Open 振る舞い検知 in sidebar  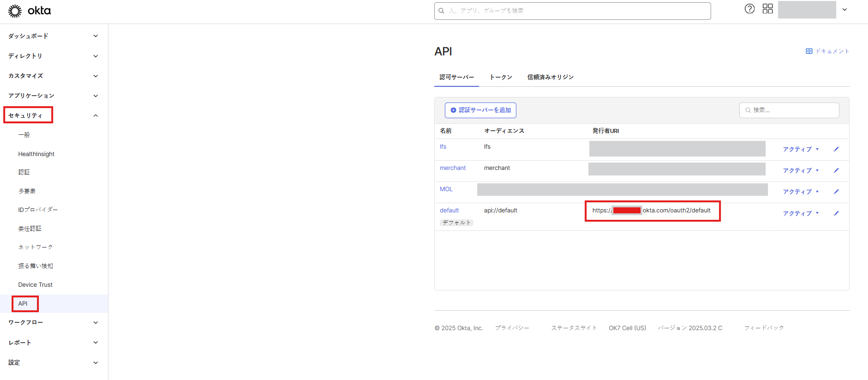pyautogui.click(x=36, y=266)
